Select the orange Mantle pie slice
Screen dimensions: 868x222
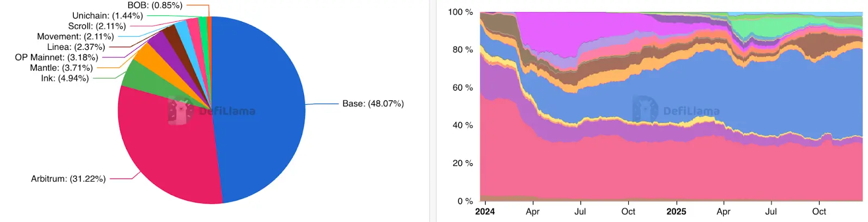146,56
